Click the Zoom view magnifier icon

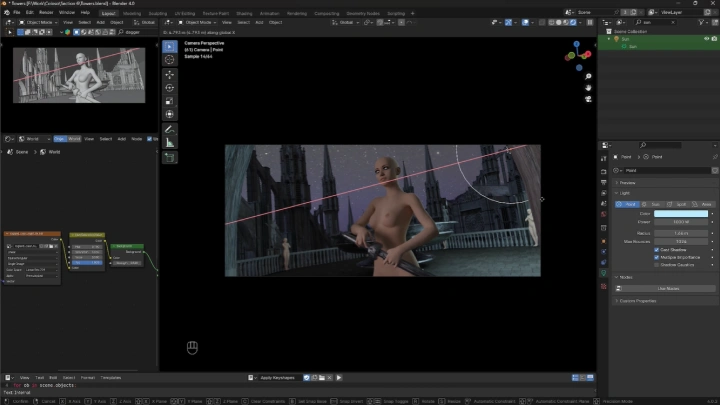click(588, 76)
